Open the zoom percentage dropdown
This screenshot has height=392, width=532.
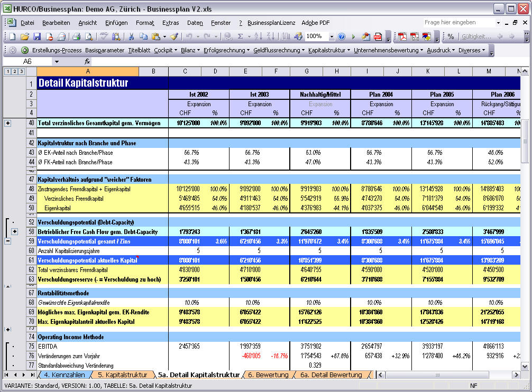click(332, 36)
